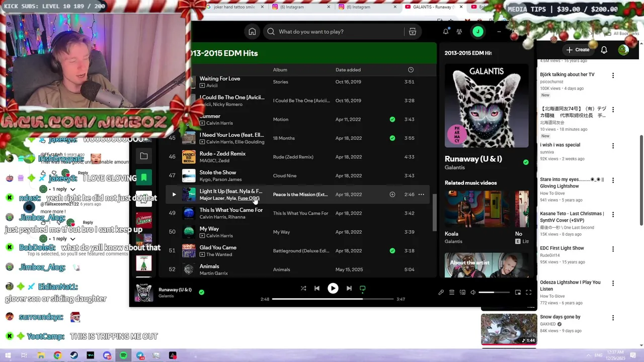Open The Wanted artist link
Screen dimensions: 644x362
[219, 255]
